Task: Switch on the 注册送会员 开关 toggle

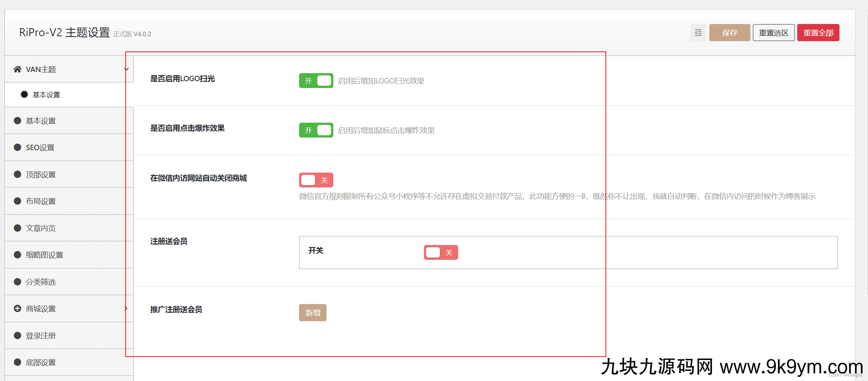Action: [441, 253]
